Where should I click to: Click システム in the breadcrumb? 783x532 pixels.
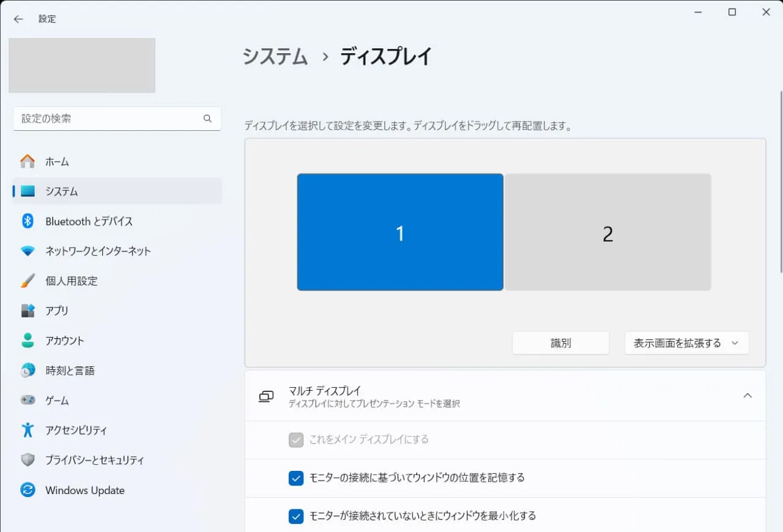[275, 56]
